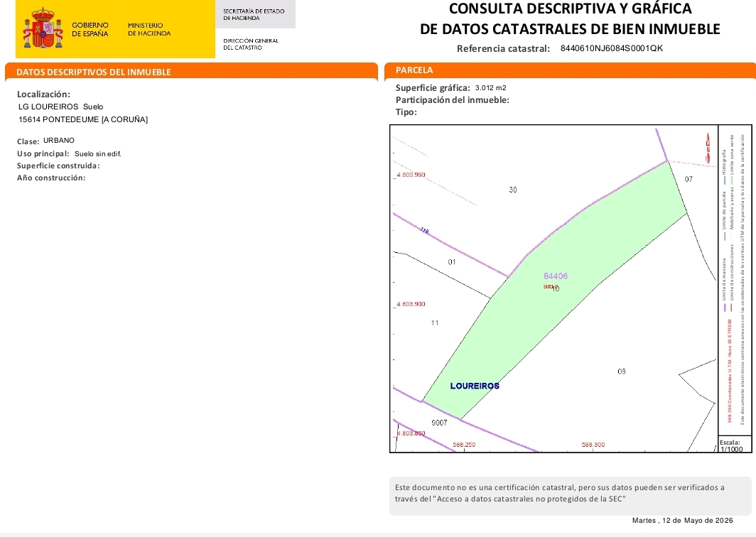
Task: Click the UTM coordinate label '4.803.900'
Action: (411, 304)
